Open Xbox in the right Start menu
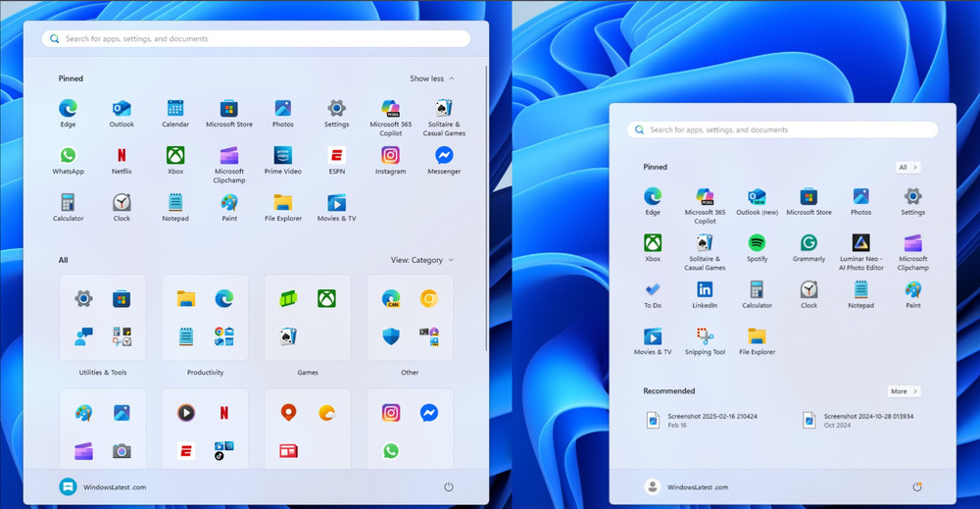Viewport: 980px width, 509px height. pyautogui.click(x=653, y=247)
